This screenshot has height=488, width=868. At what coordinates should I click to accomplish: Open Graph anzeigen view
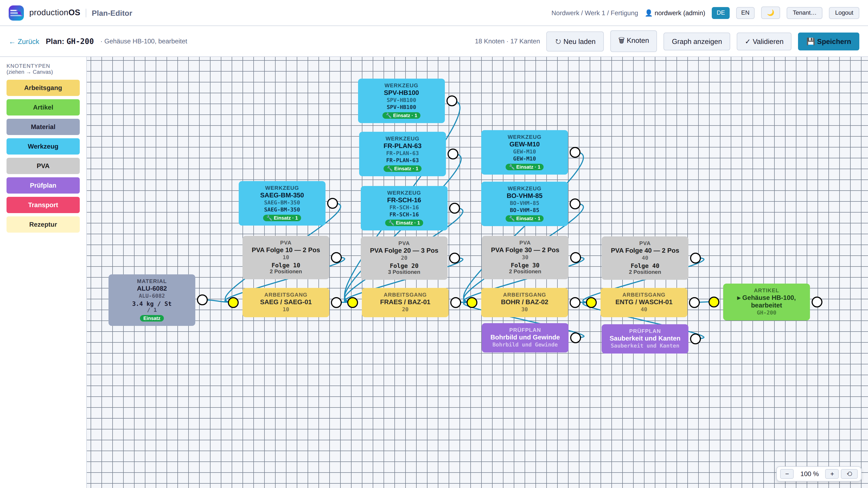pyautogui.click(x=697, y=41)
